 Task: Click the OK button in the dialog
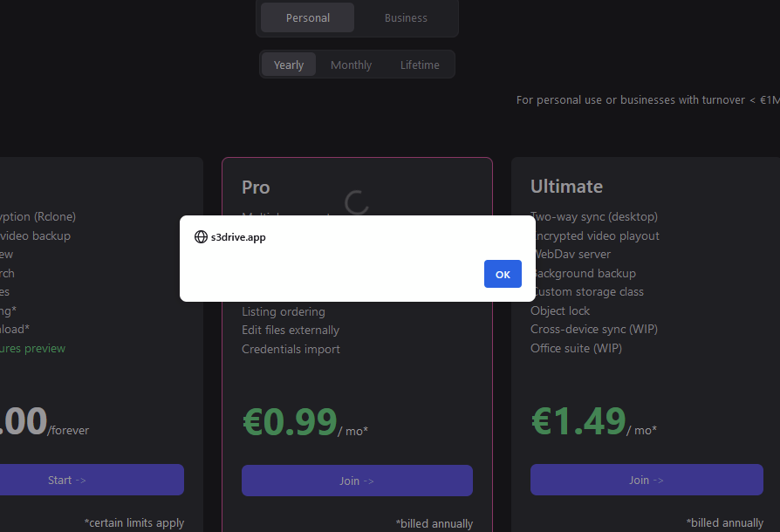(x=503, y=274)
